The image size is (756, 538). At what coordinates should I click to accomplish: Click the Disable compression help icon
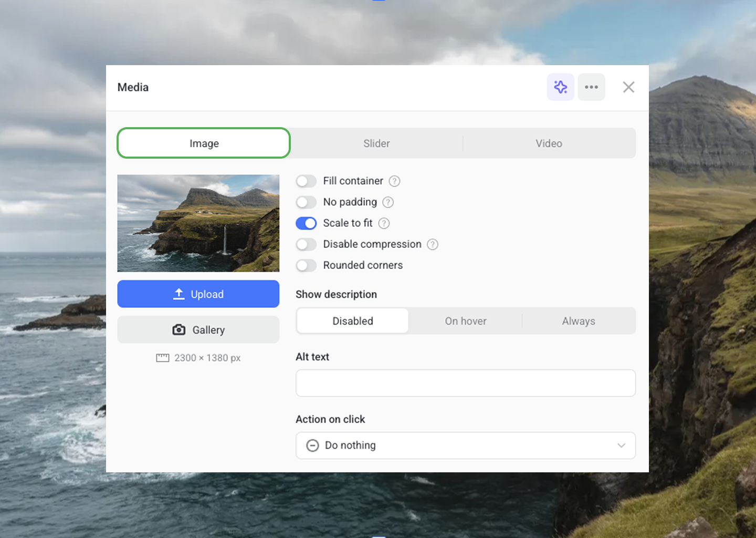point(432,244)
